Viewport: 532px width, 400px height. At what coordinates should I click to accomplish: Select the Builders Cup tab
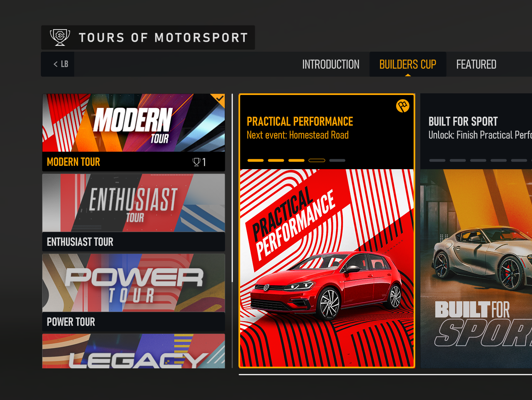coord(408,65)
